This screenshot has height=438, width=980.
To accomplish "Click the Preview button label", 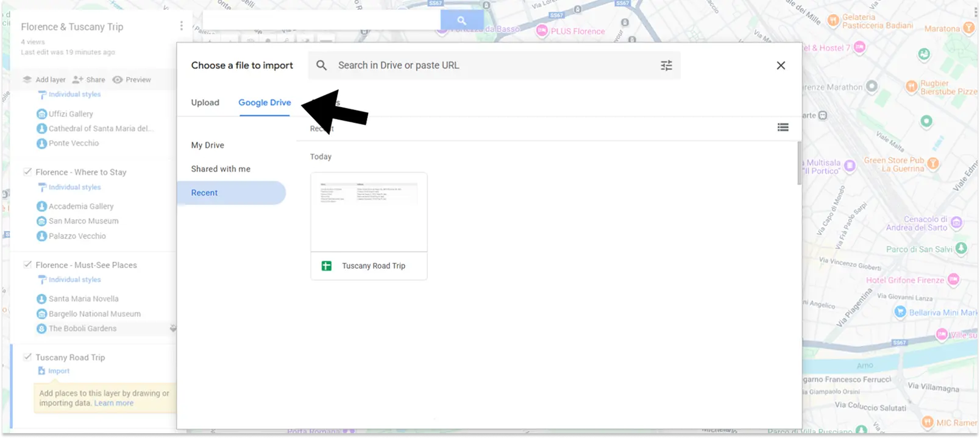I will pos(138,80).
